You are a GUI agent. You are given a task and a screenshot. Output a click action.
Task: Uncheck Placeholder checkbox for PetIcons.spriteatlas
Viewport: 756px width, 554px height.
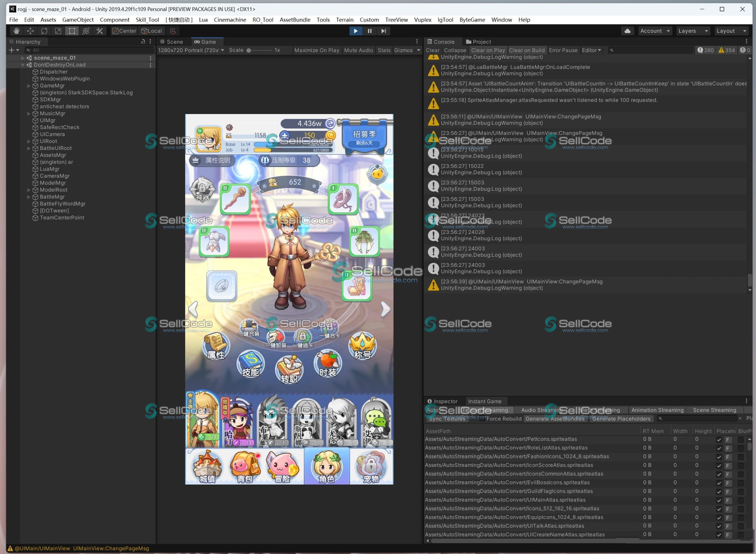(719, 439)
